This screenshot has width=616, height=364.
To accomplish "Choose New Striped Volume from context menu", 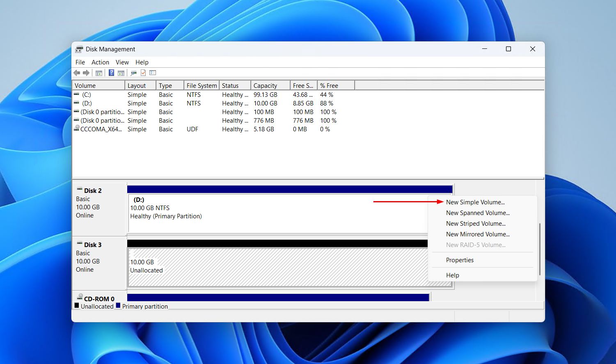I will point(476,224).
